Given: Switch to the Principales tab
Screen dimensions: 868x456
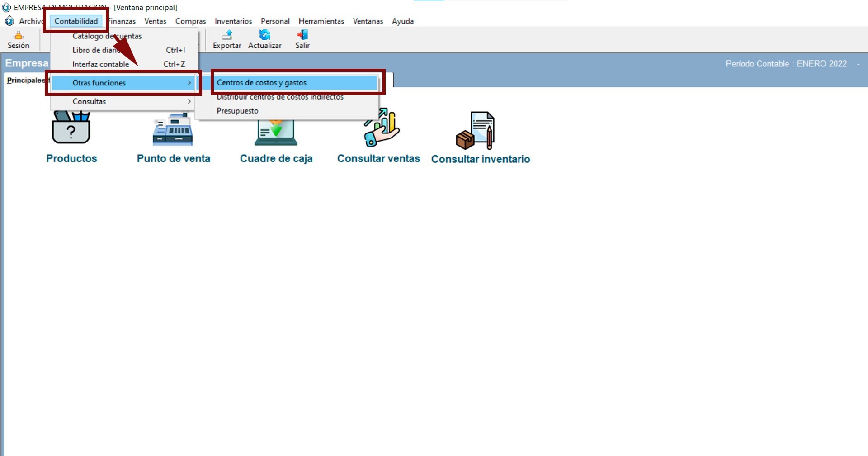Looking at the screenshot, I should pos(26,80).
